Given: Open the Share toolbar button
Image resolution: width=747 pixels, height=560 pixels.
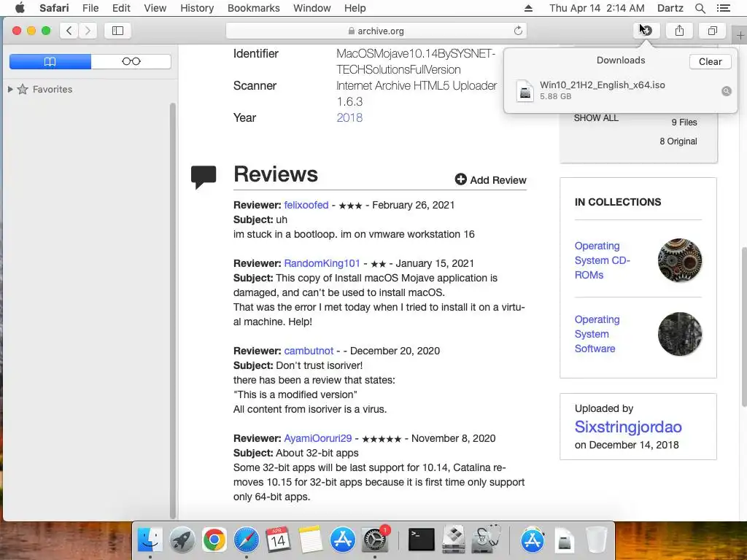Looking at the screenshot, I should [x=679, y=31].
